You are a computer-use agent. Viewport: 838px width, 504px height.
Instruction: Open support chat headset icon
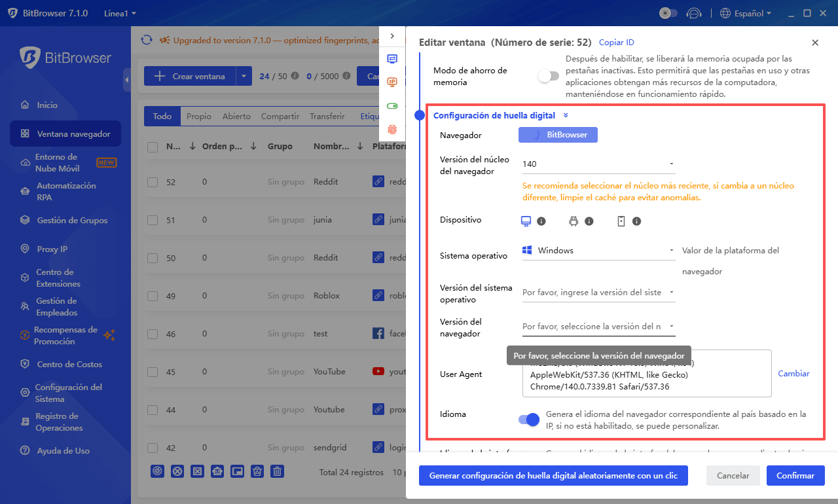695,13
